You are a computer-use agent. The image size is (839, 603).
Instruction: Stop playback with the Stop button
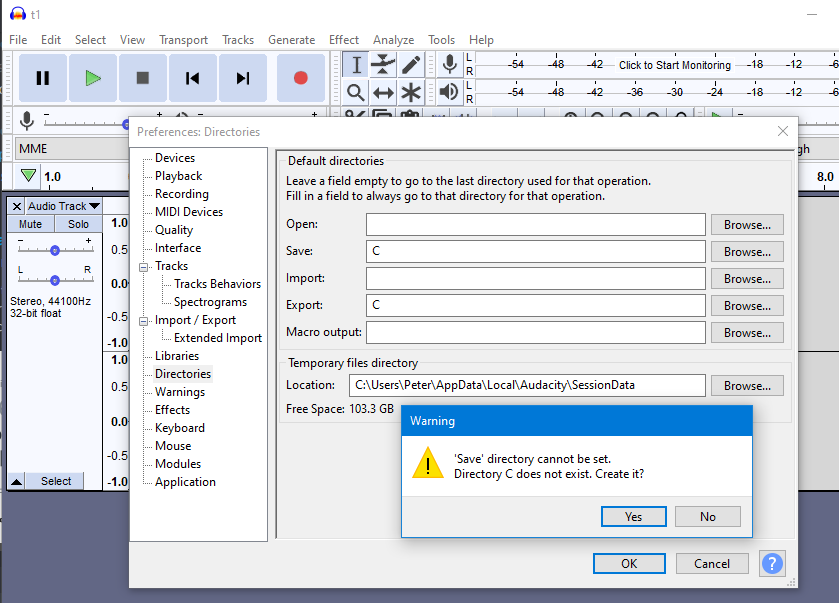pos(142,78)
